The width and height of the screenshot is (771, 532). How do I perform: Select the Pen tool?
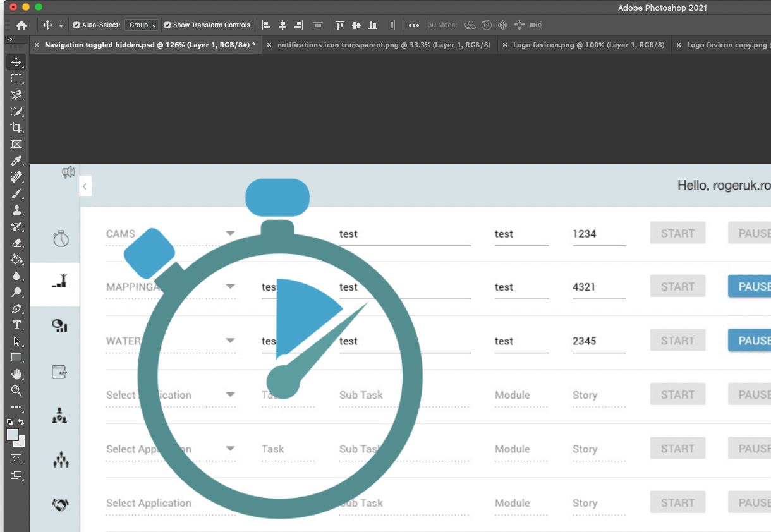pyautogui.click(x=16, y=308)
